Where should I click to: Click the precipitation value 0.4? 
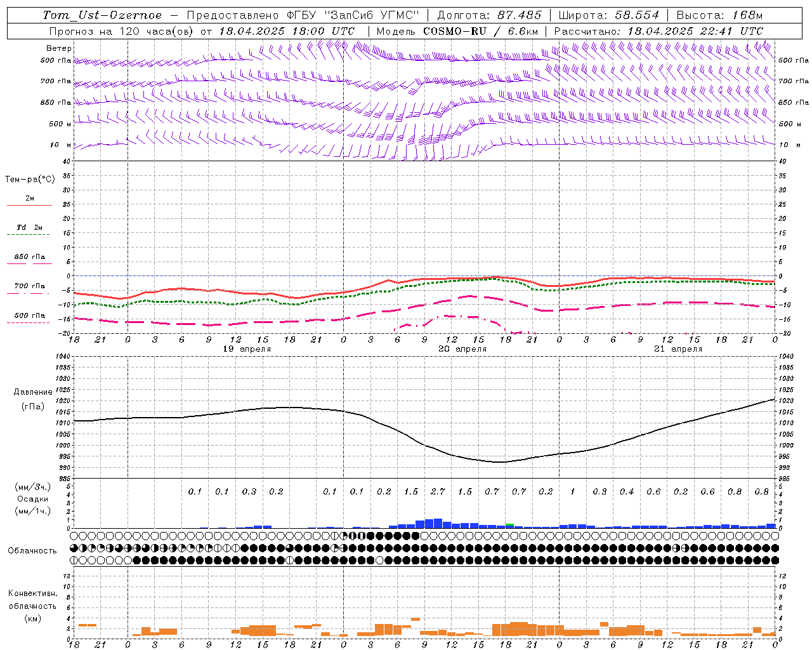pos(627,491)
